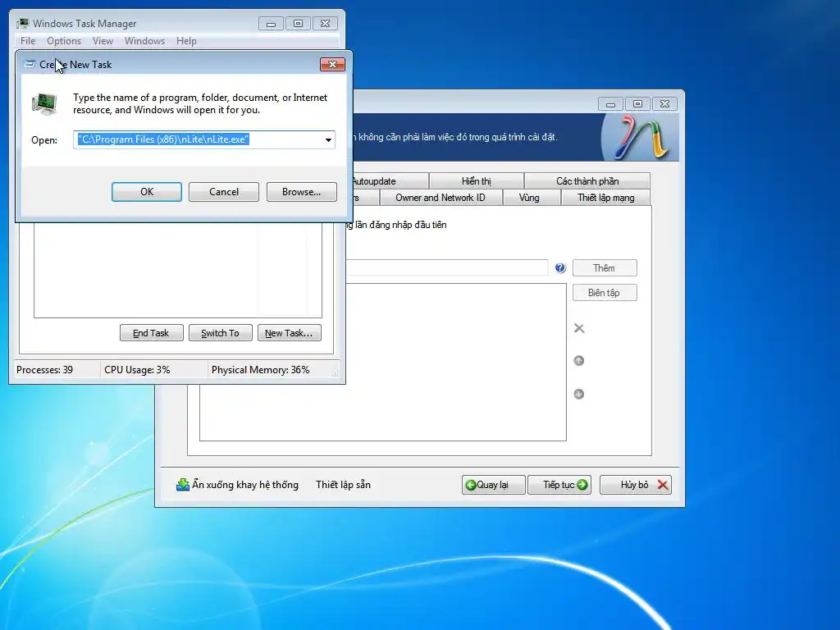Click the gray X delete icon in nLite
Viewport: 840px width, 630px height.
[x=579, y=328]
